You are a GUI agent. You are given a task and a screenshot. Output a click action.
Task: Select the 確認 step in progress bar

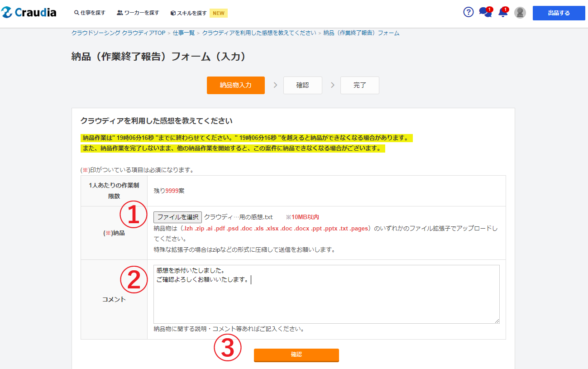[x=302, y=85]
